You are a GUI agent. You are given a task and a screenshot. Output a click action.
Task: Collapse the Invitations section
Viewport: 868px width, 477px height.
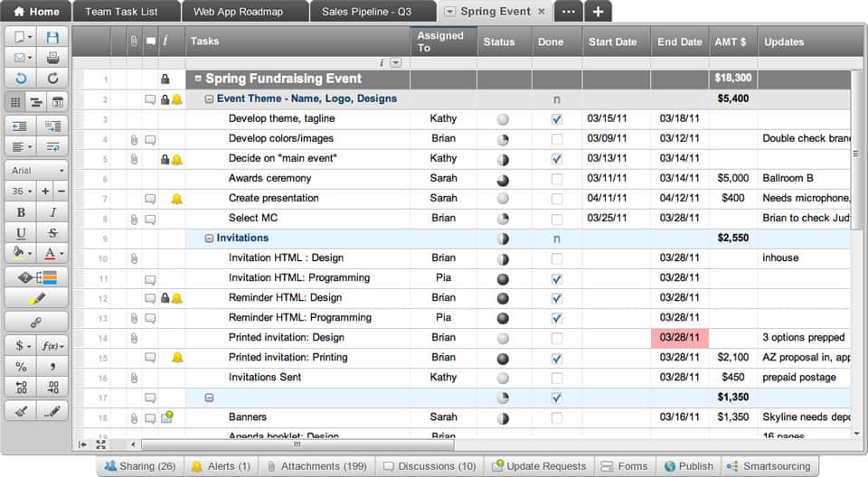(209, 238)
